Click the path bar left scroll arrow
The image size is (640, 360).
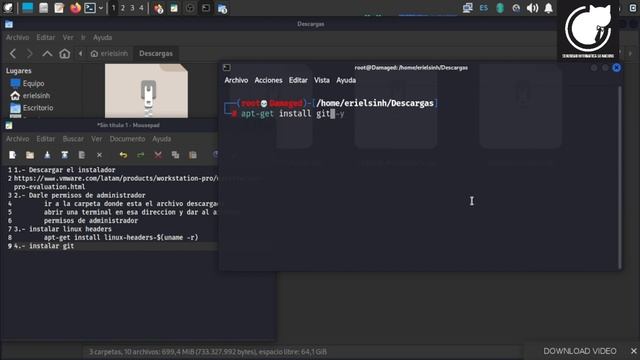[x=80, y=53]
